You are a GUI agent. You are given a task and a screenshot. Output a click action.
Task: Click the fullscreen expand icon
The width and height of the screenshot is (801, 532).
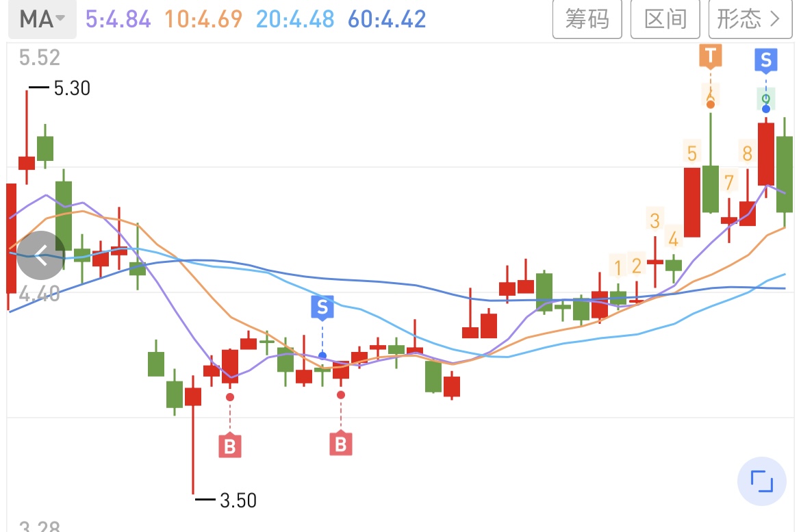point(762,481)
